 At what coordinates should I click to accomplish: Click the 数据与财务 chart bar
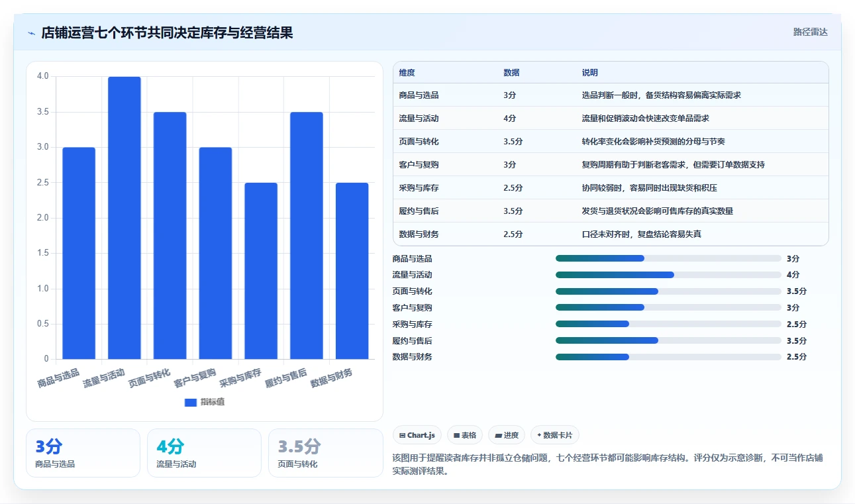point(352,271)
